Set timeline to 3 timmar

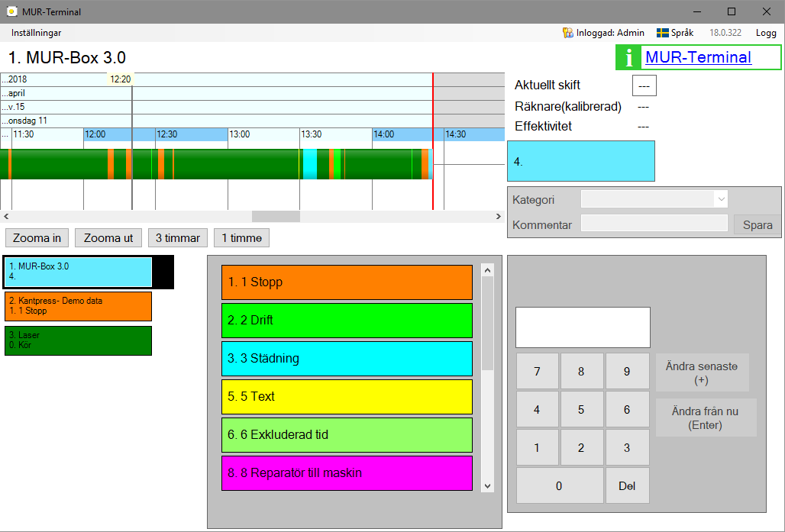[177, 238]
